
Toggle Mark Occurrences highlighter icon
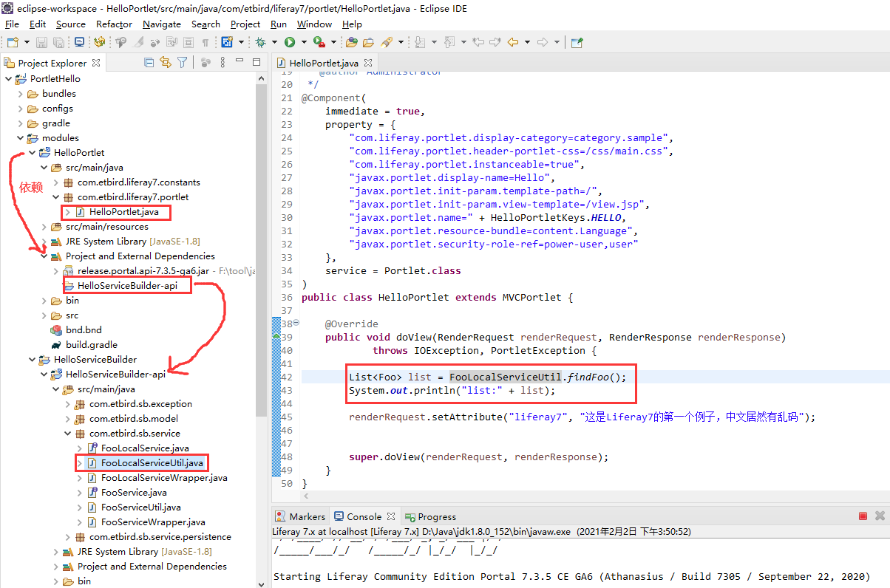coord(139,42)
